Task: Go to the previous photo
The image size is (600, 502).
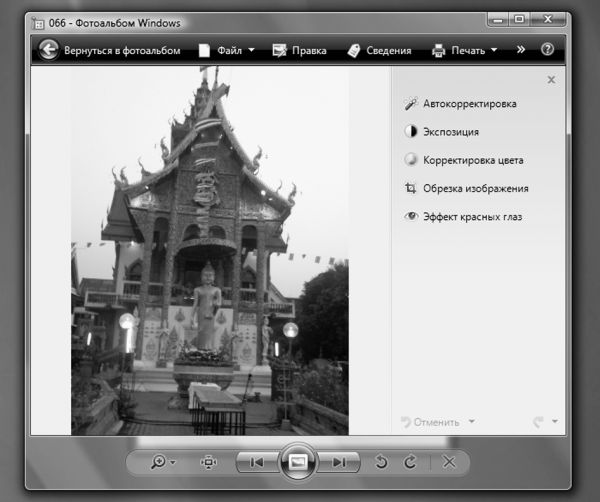Action: pos(256,462)
